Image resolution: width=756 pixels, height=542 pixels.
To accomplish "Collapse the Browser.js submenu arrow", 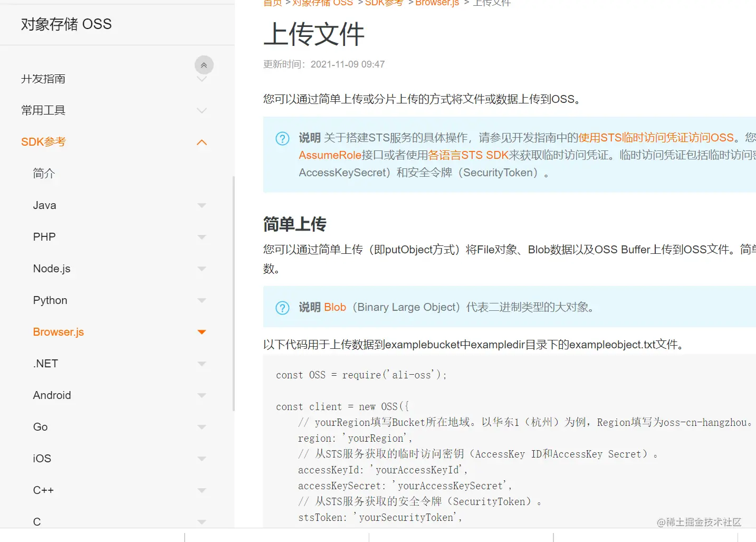I will [202, 332].
